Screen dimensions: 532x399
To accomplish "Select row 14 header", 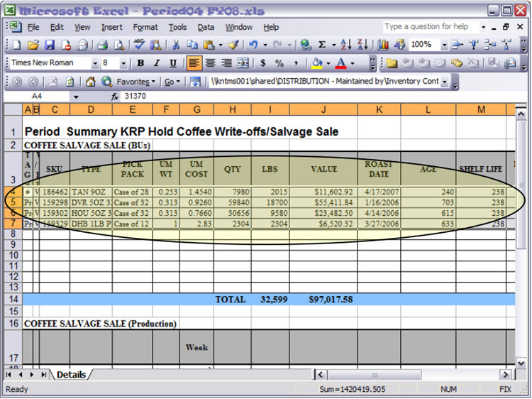I will coord(13,299).
